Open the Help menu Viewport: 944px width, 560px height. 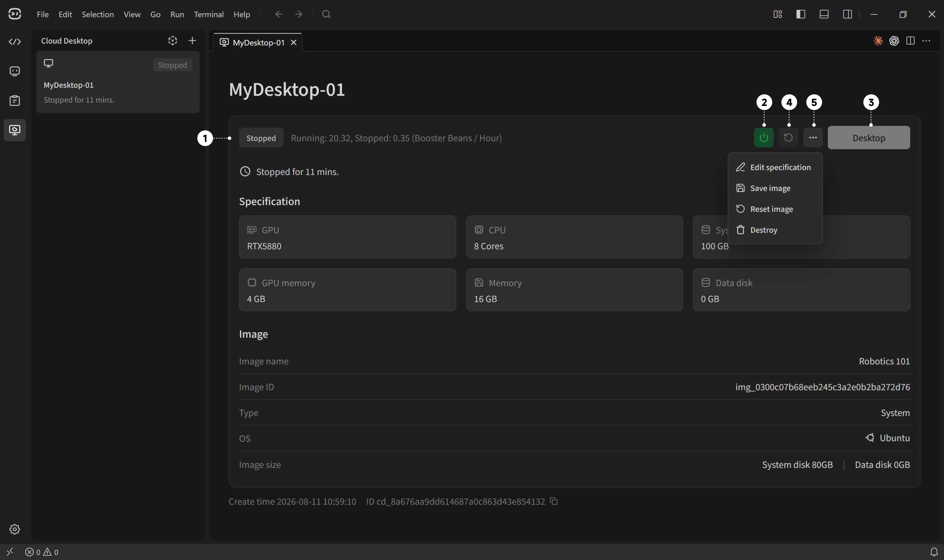[x=242, y=14]
